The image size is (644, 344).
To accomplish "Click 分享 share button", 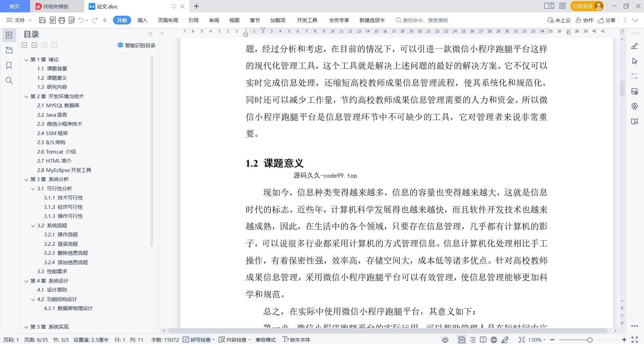I will click(x=606, y=20).
